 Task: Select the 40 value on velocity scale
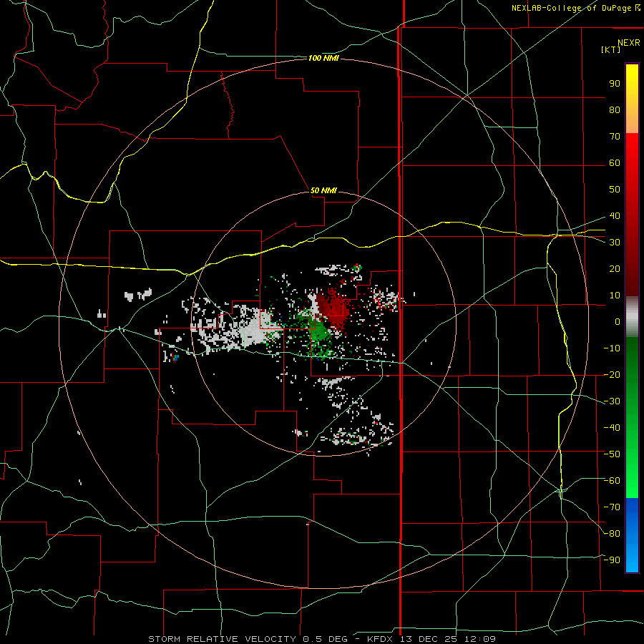pyautogui.click(x=615, y=216)
